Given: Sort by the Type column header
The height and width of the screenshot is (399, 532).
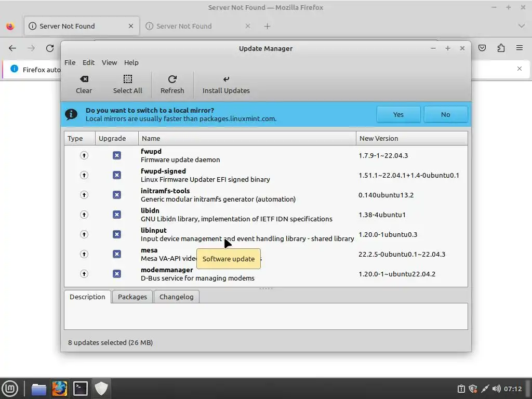Looking at the screenshot, I should [79, 138].
